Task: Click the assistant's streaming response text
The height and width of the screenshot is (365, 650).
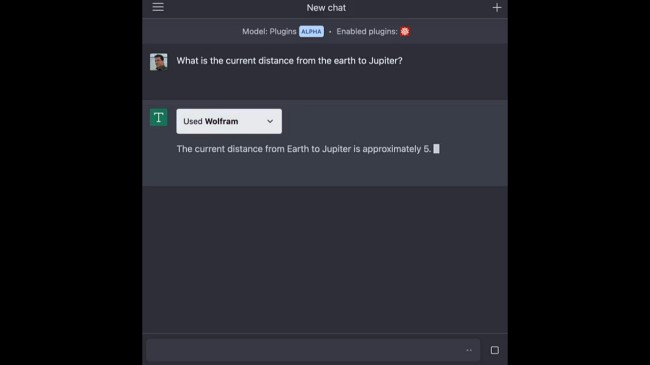Action: (304, 149)
